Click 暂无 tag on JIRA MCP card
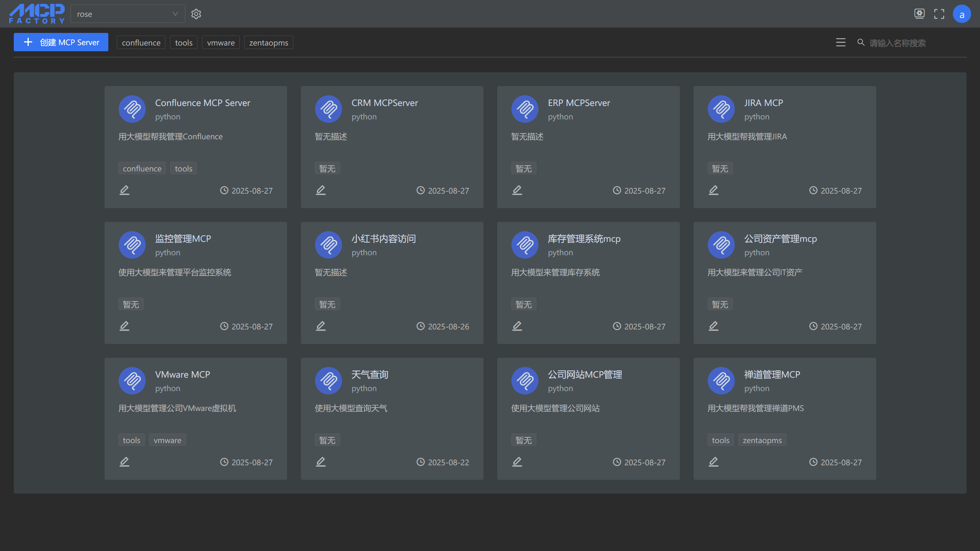The height and width of the screenshot is (551, 980). tap(720, 168)
